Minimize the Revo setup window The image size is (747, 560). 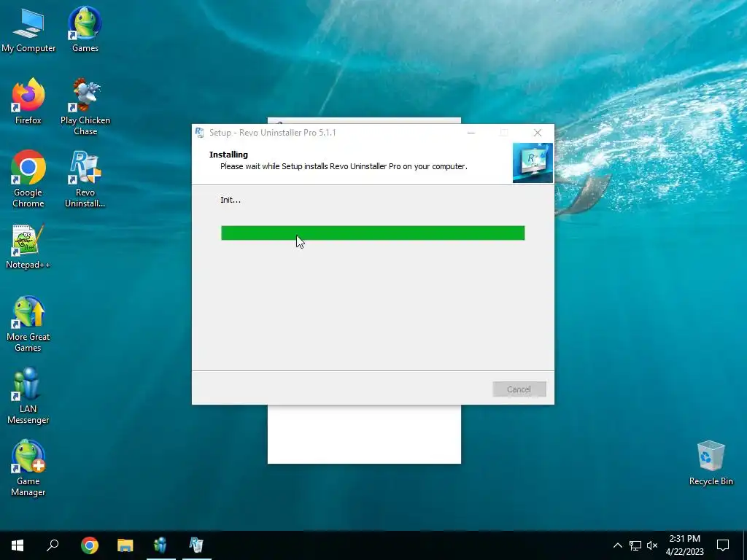(x=471, y=133)
